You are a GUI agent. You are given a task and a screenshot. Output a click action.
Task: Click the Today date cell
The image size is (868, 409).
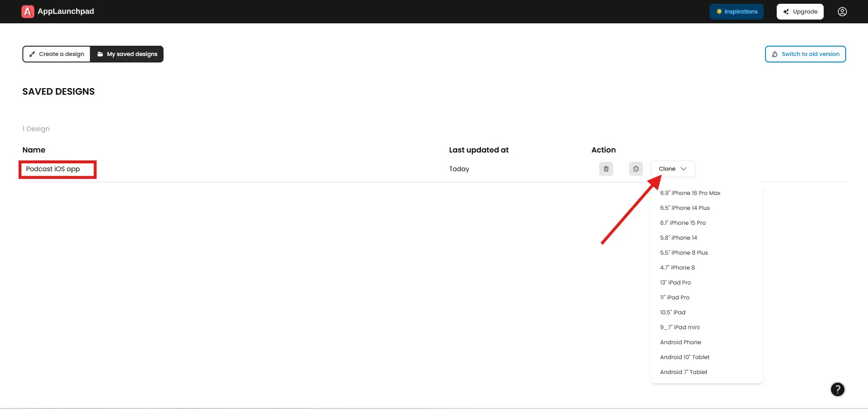point(459,169)
